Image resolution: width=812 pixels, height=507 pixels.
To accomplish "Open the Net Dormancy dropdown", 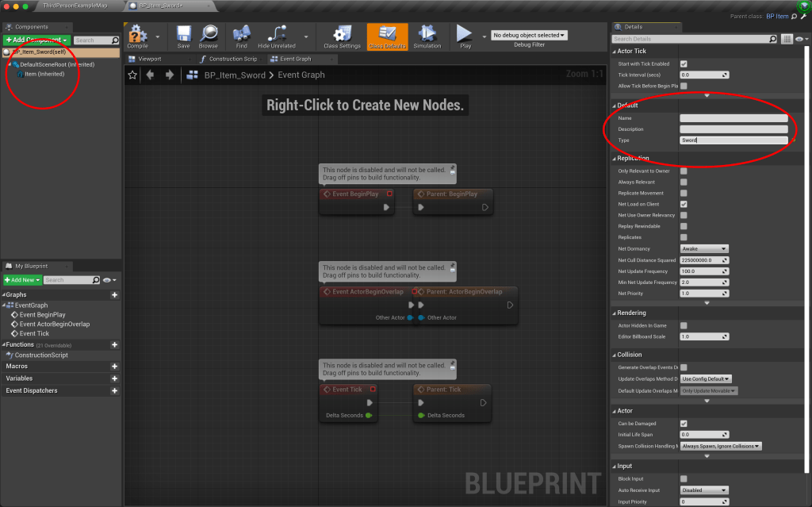I will (704, 248).
